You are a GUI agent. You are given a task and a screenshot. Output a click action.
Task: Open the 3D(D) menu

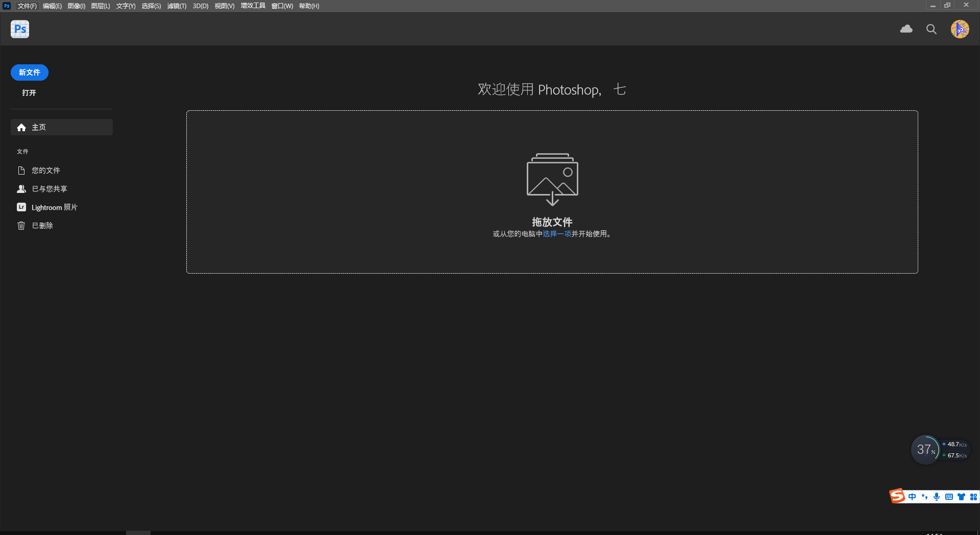(201, 6)
